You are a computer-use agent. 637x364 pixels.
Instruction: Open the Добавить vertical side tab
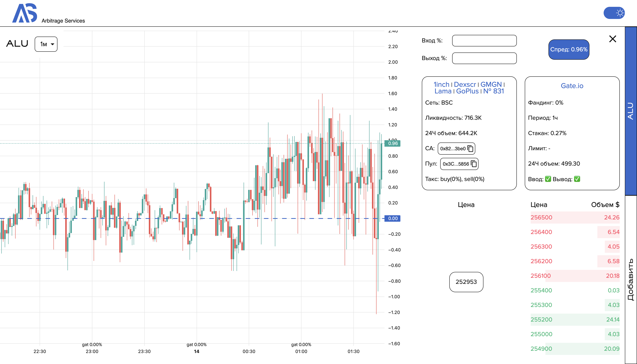coord(631,279)
